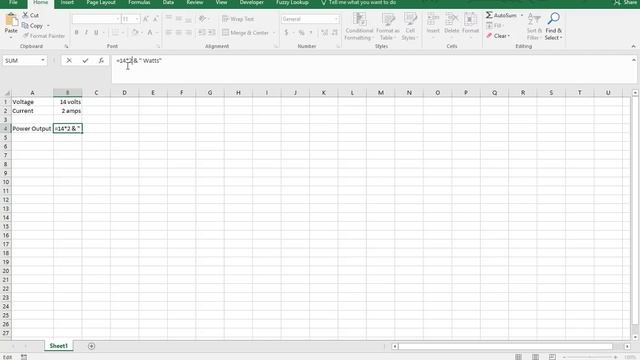Click the Increase Decimal icon
The height and width of the screenshot is (360, 640).
tap(324, 33)
